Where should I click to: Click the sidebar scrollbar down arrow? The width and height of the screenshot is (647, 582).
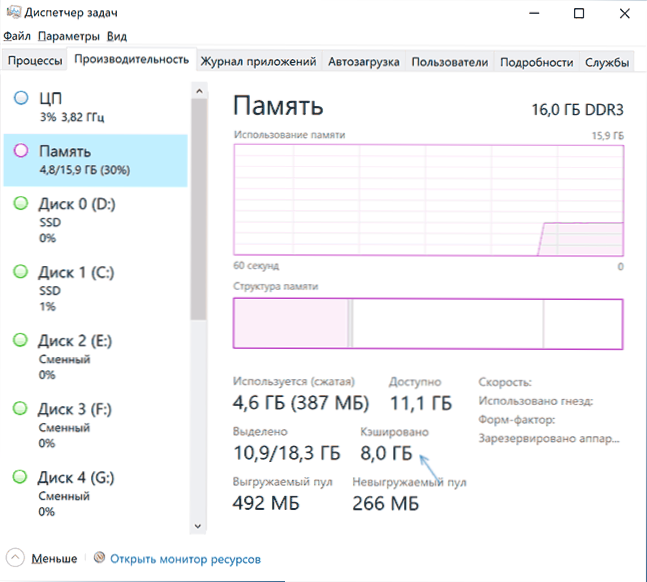(198, 526)
